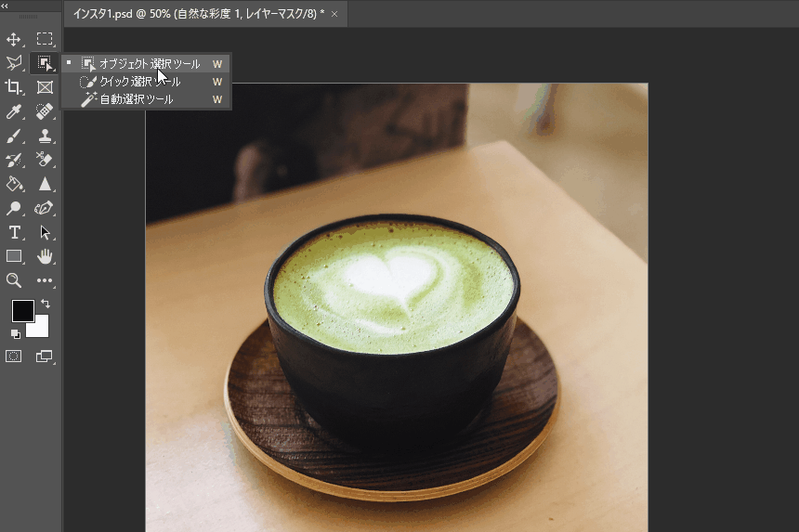Open the white background color picker

coord(42,330)
